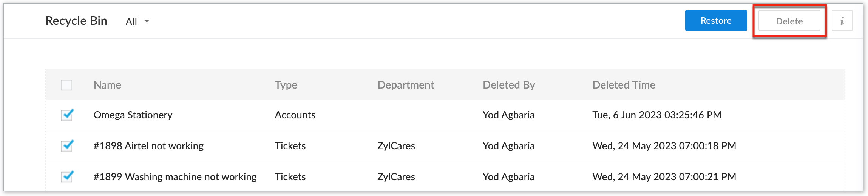Click the Name column header

click(x=107, y=85)
